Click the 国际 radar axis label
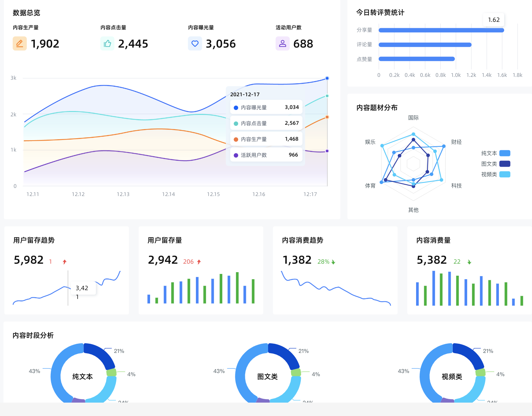The image size is (532, 416). point(413,118)
